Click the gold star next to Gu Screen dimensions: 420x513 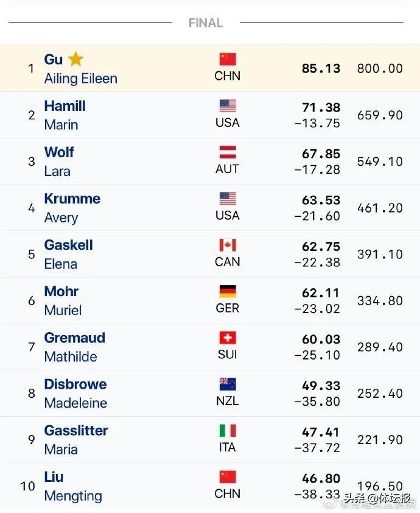coord(75,59)
